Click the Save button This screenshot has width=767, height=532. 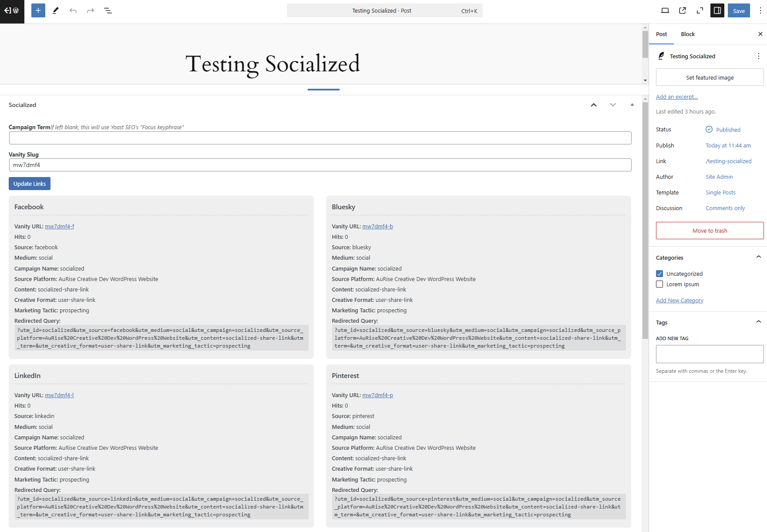[x=739, y=10]
